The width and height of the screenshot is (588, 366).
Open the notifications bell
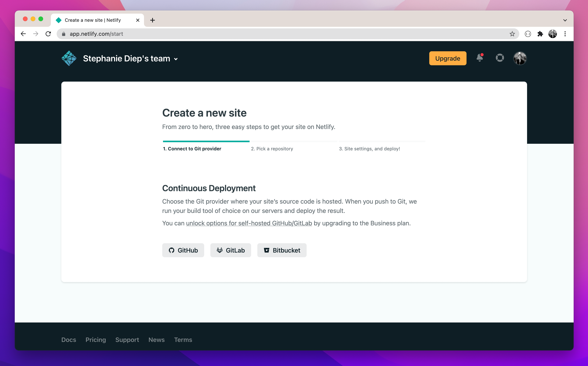480,58
